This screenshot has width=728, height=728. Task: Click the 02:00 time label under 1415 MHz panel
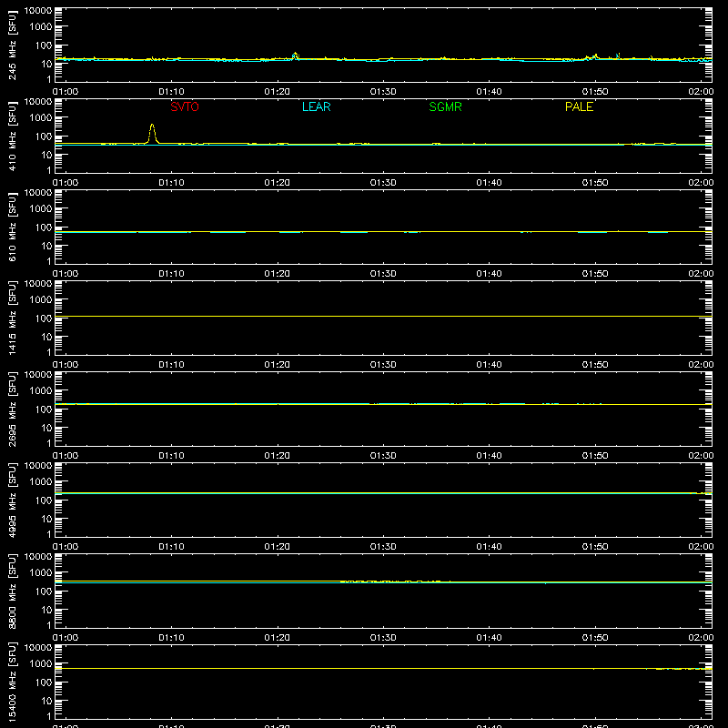[x=701, y=365]
